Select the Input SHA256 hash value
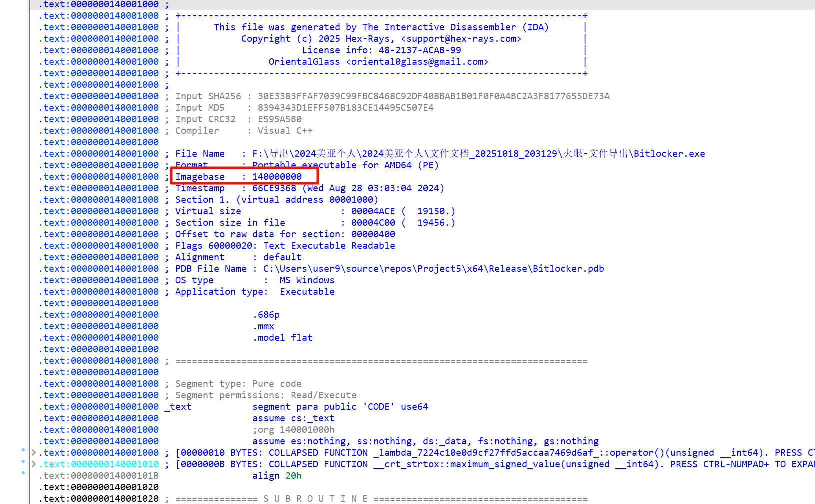Image resolution: width=815 pixels, height=504 pixels. point(433,96)
